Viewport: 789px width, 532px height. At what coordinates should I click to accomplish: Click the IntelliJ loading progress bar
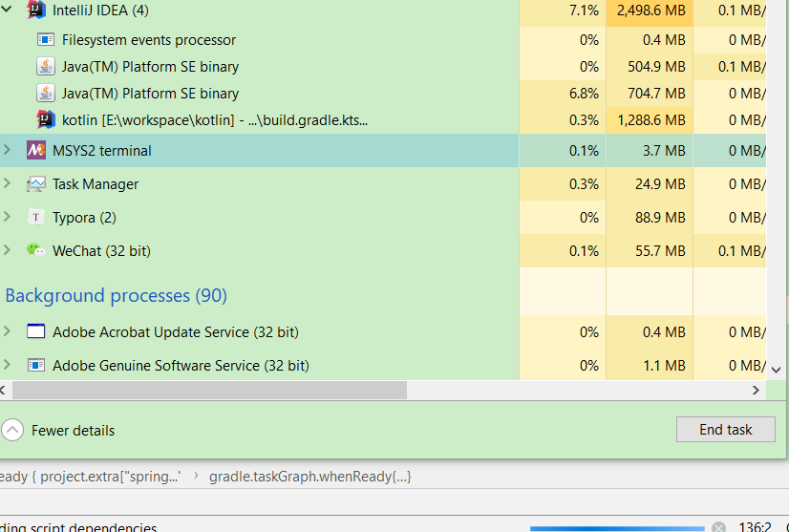tap(617, 528)
